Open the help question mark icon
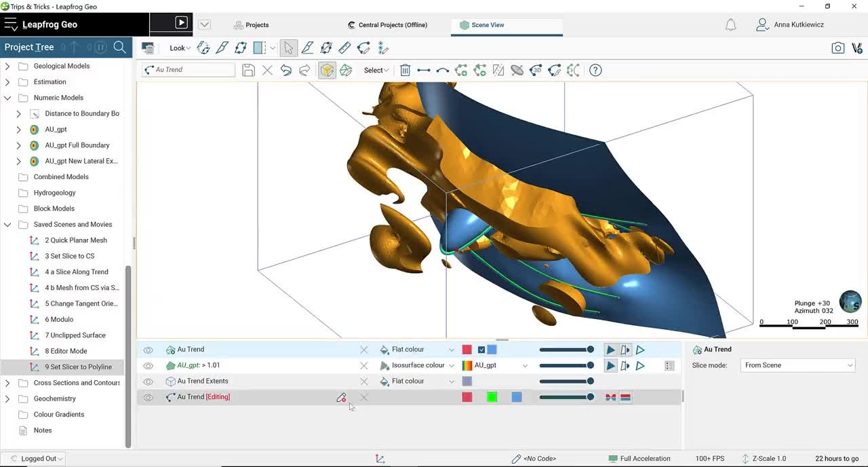Screen dimensions: 868x467 pyautogui.click(x=595, y=70)
